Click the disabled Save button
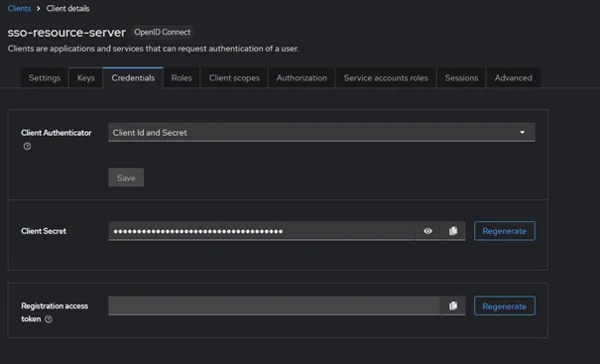 tap(126, 178)
